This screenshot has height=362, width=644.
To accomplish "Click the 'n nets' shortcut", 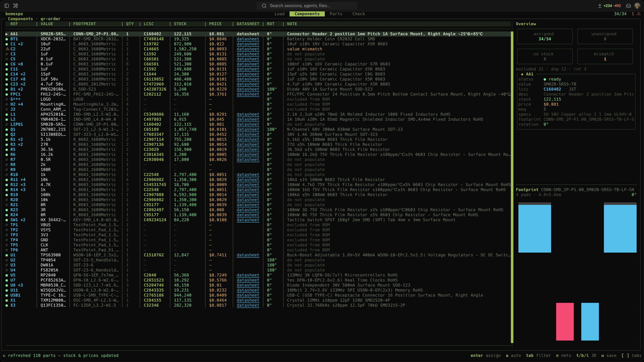I will coord(563,356).
